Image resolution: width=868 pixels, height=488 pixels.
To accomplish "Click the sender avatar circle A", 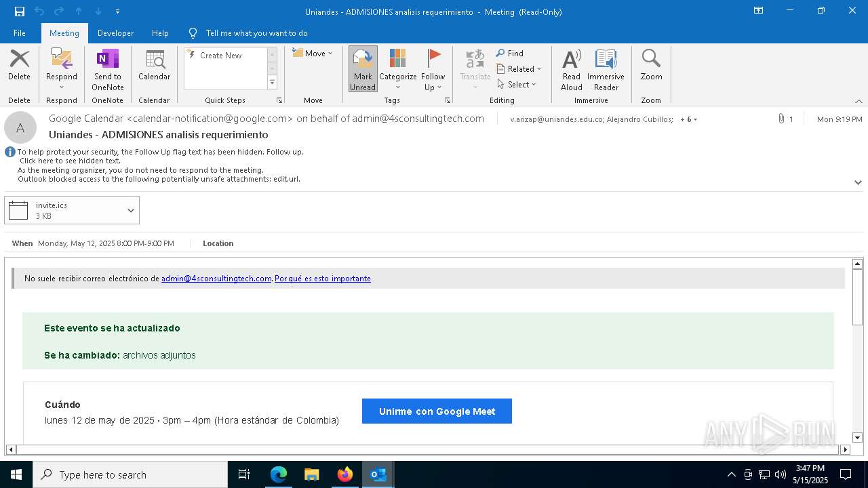I will [20, 127].
